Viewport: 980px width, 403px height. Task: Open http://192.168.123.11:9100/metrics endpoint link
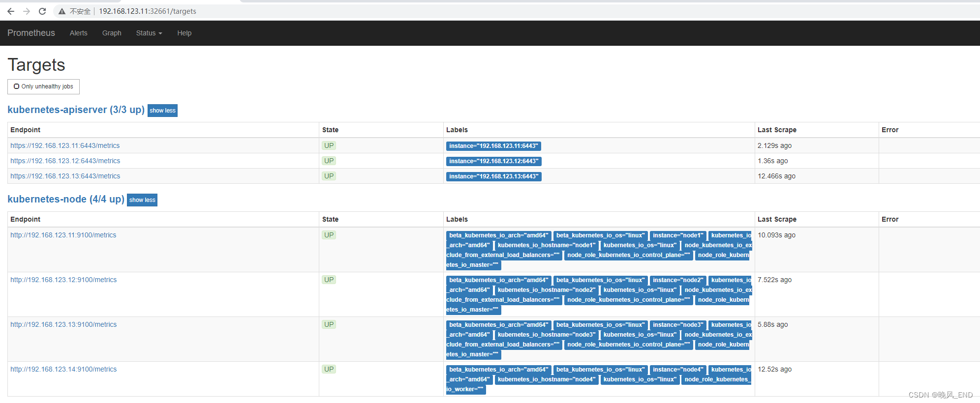63,235
